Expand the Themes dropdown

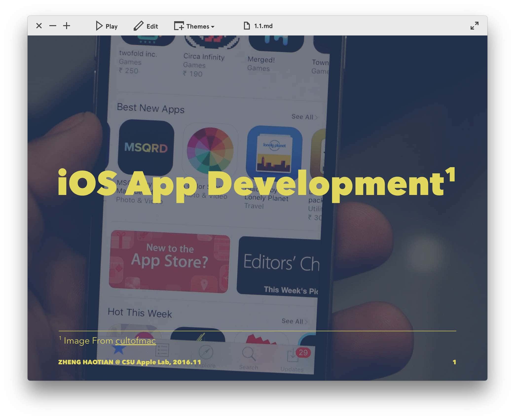click(x=194, y=26)
